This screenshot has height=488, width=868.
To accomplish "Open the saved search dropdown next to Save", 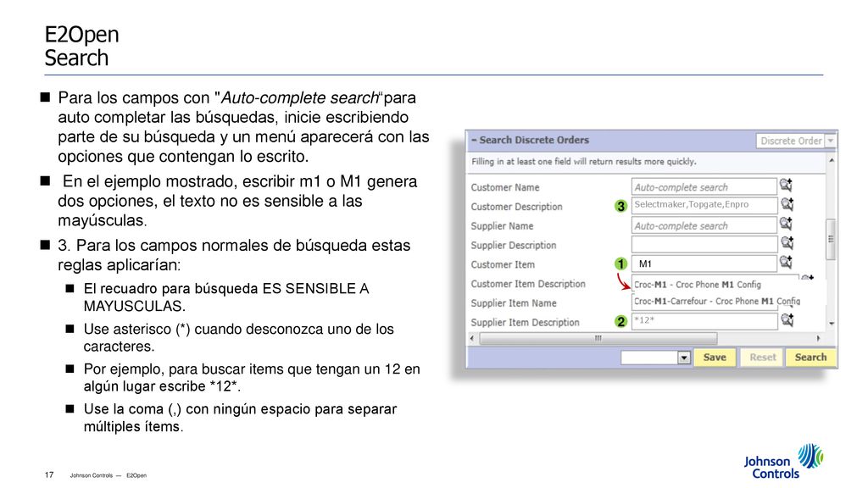I will pos(684,358).
